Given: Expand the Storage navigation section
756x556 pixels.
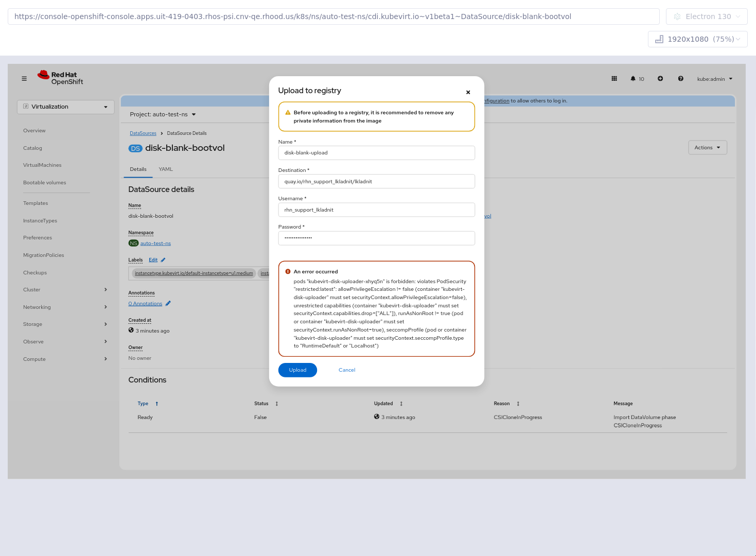Looking at the screenshot, I should tap(65, 324).
